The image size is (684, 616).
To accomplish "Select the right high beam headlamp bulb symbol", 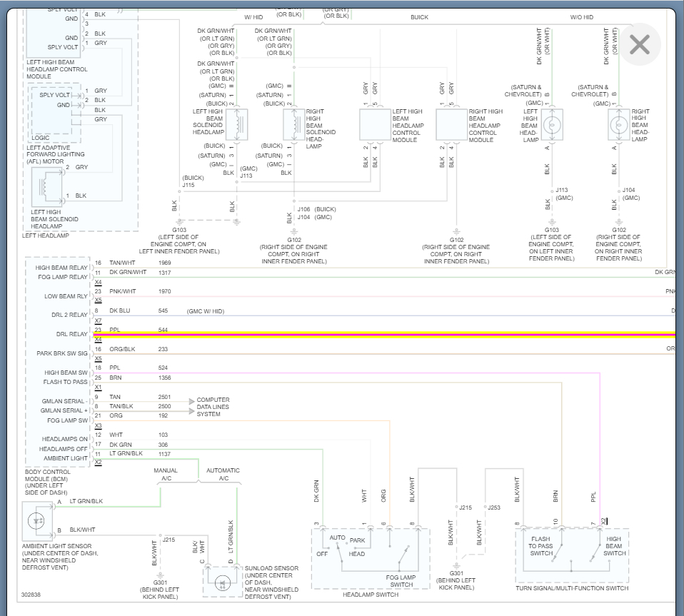I will pos(618,126).
